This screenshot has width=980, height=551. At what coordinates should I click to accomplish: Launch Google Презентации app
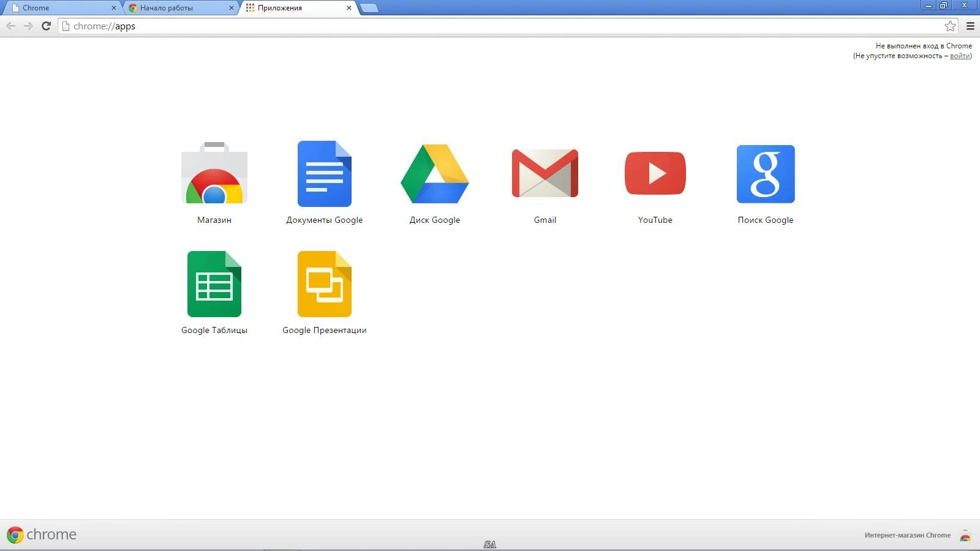click(x=325, y=284)
